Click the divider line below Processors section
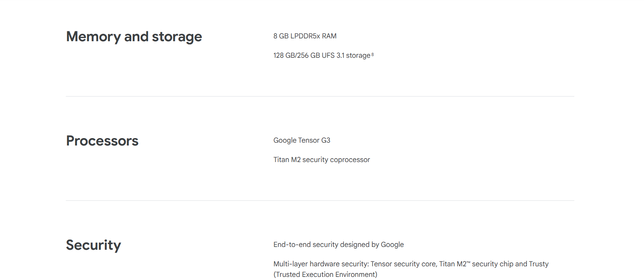 coord(320,200)
